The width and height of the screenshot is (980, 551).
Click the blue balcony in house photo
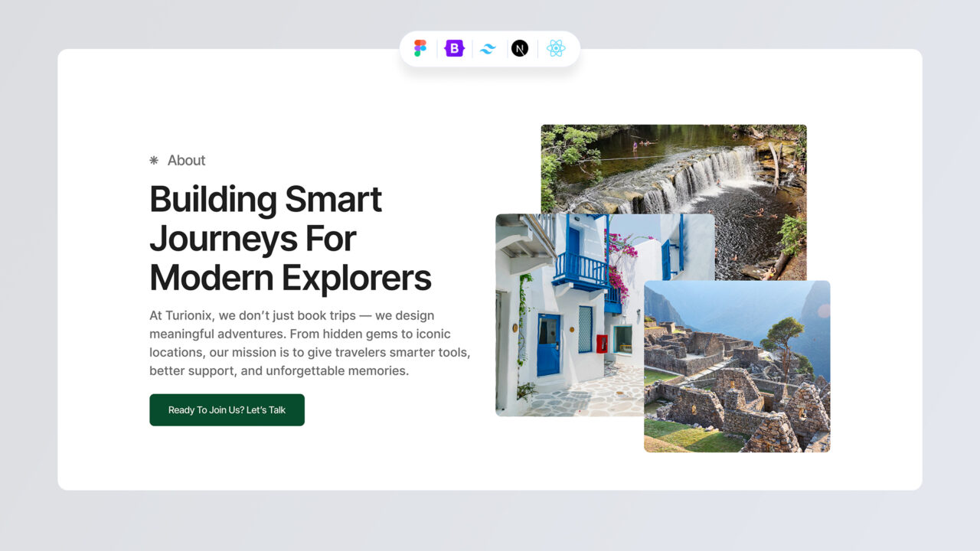580,272
